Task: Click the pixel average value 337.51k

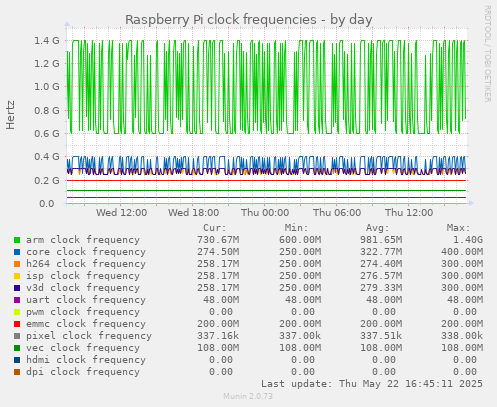Action: coord(381,336)
